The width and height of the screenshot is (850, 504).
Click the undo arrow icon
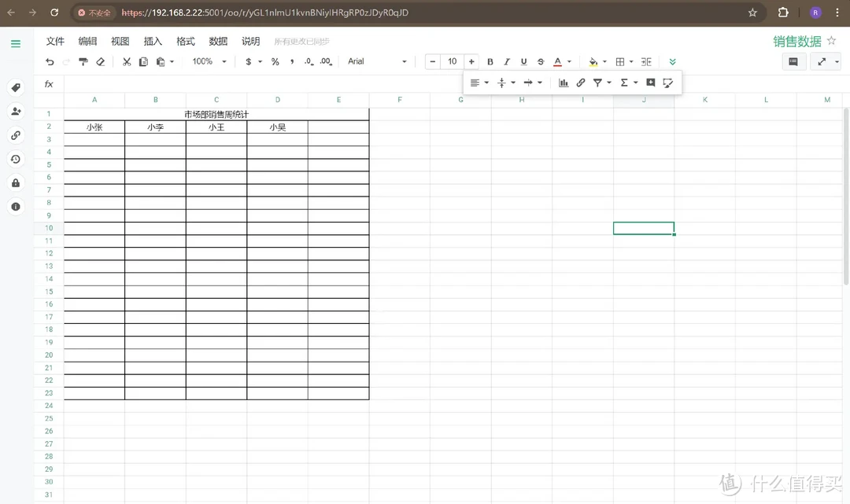click(50, 61)
